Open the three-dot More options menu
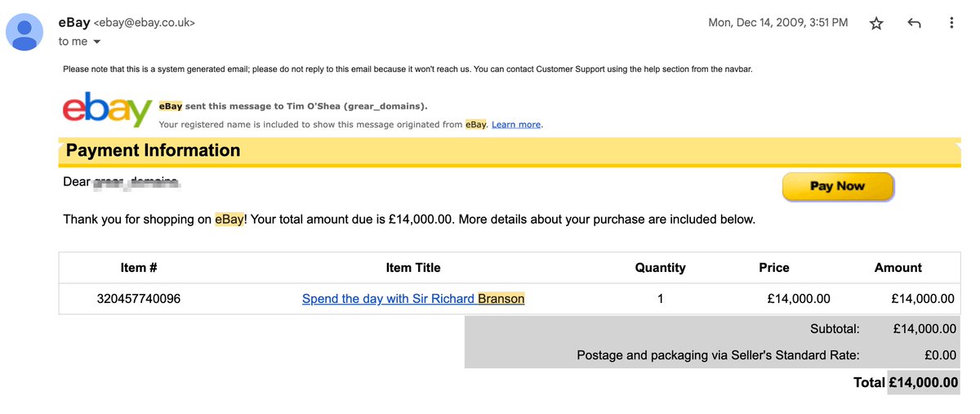This screenshot has width=980, height=414. point(951,24)
